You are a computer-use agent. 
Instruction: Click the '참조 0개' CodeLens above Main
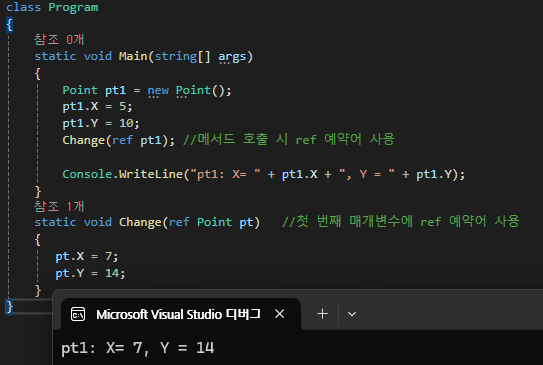(x=59, y=39)
